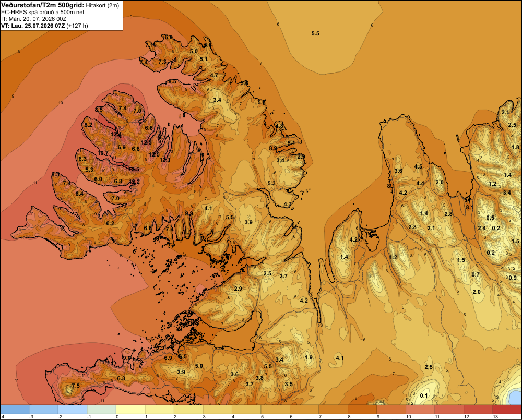
Task: Click the '2.4' temperature label
Action: (482, 228)
